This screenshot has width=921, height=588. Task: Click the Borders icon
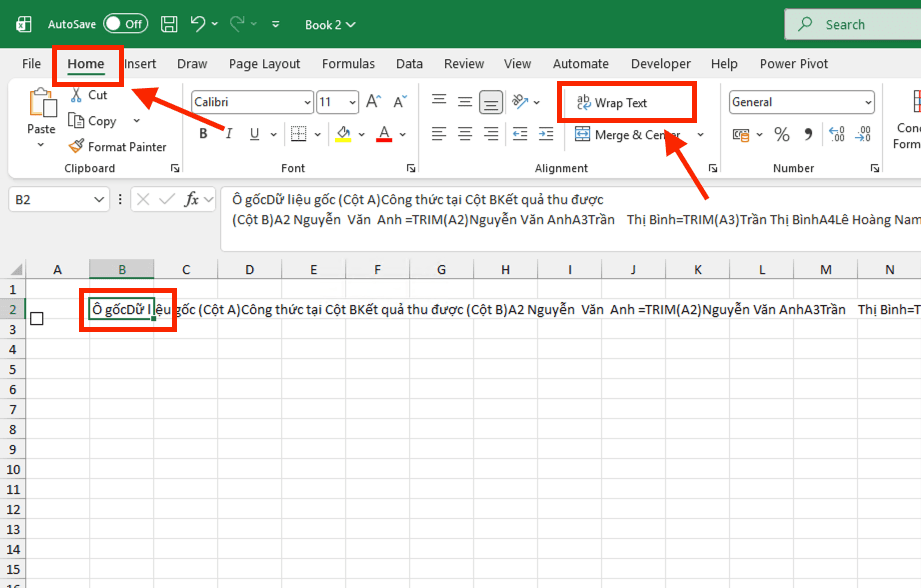pyautogui.click(x=299, y=134)
